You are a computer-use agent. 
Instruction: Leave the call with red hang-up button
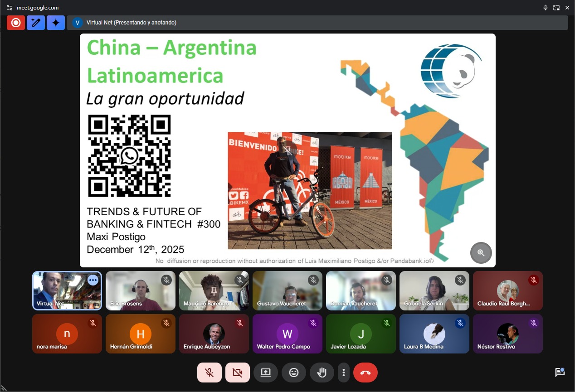pyautogui.click(x=365, y=373)
